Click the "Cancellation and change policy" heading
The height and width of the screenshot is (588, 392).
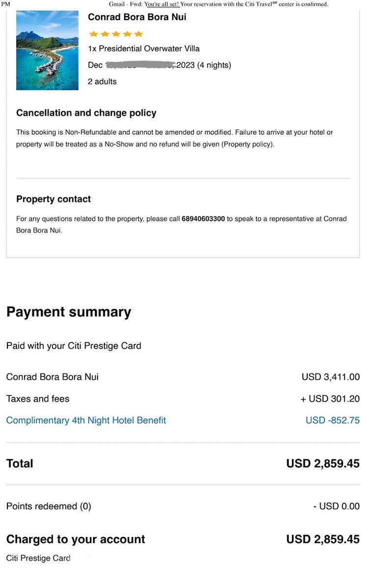(x=86, y=113)
